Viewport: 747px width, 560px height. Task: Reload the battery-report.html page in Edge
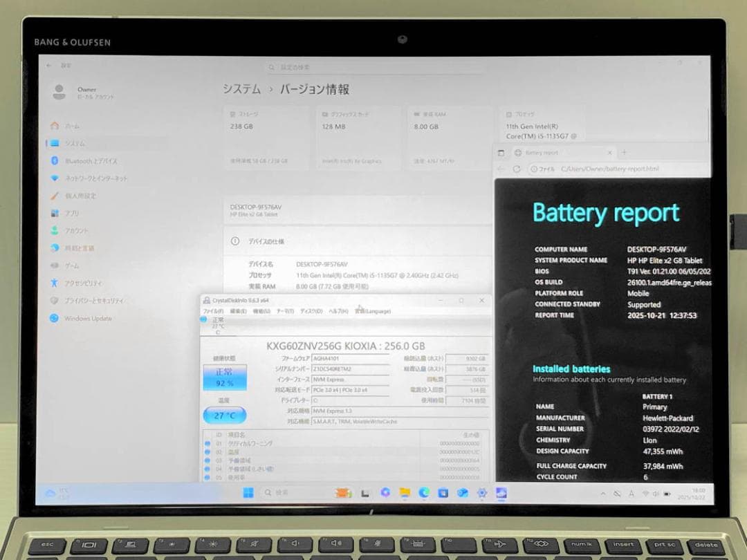[x=517, y=169]
